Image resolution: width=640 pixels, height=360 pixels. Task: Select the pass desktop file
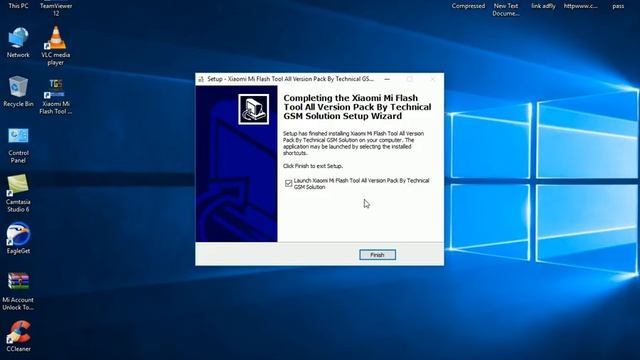(x=618, y=6)
